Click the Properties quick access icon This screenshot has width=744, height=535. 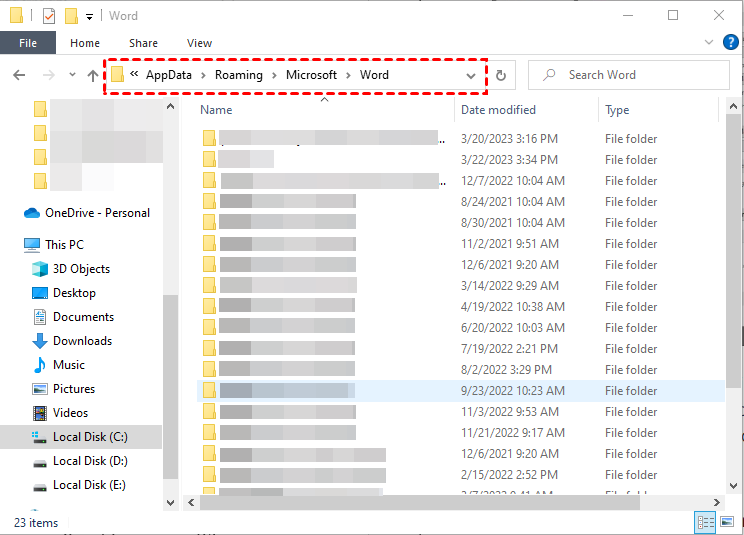tap(49, 16)
